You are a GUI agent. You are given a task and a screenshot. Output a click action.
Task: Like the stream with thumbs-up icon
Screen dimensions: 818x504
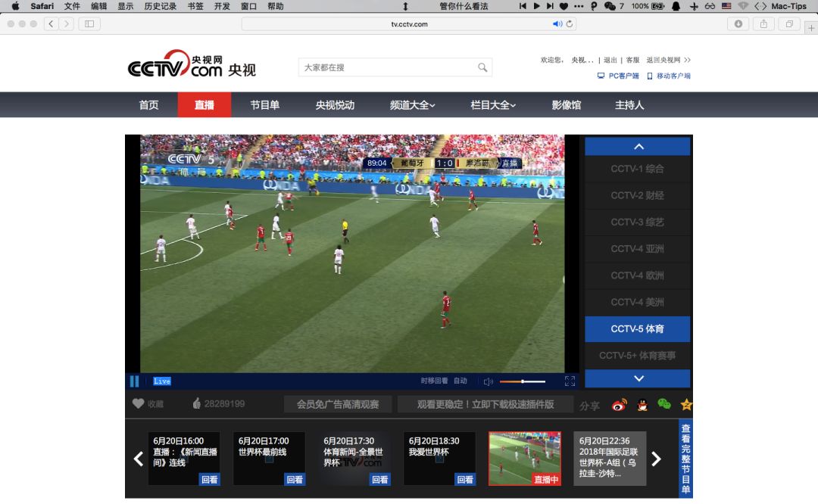pos(197,404)
